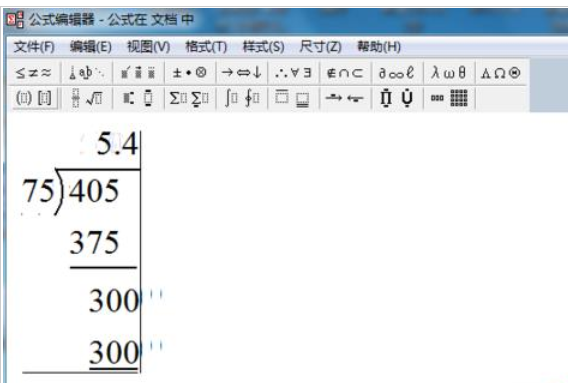Click the subtrahend "375" in the equation

point(94,242)
